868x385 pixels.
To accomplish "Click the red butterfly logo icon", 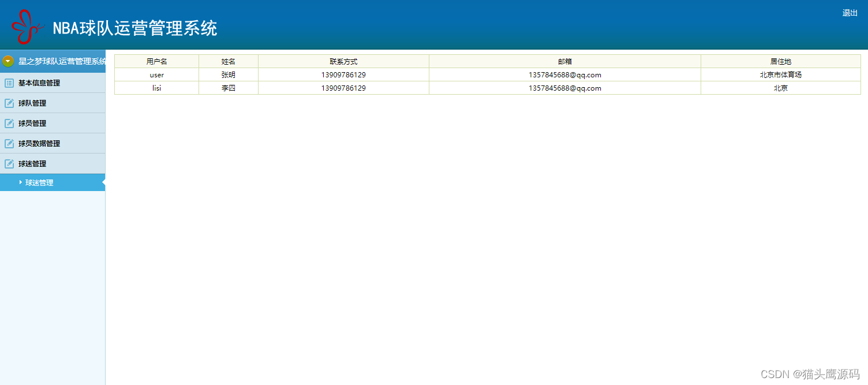I will click(x=28, y=27).
